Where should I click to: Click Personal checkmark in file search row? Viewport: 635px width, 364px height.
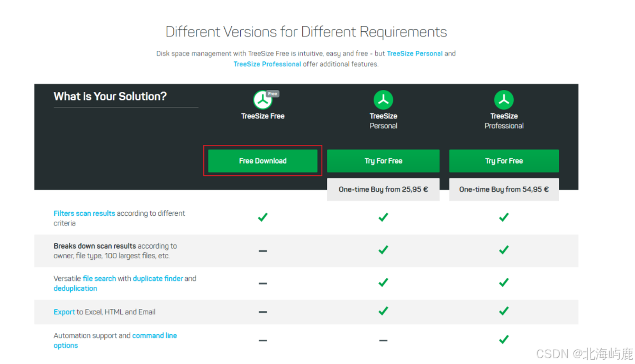click(x=383, y=283)
